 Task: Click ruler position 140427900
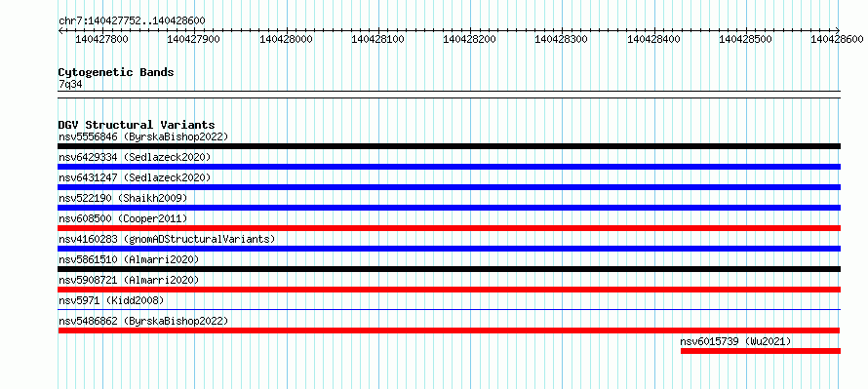[x=193, y=39]
